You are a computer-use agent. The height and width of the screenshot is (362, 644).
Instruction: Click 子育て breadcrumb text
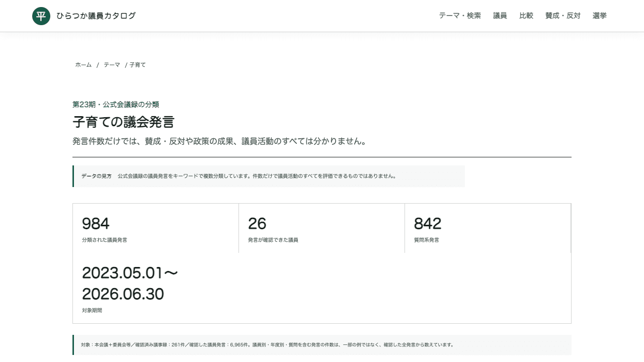137,65
